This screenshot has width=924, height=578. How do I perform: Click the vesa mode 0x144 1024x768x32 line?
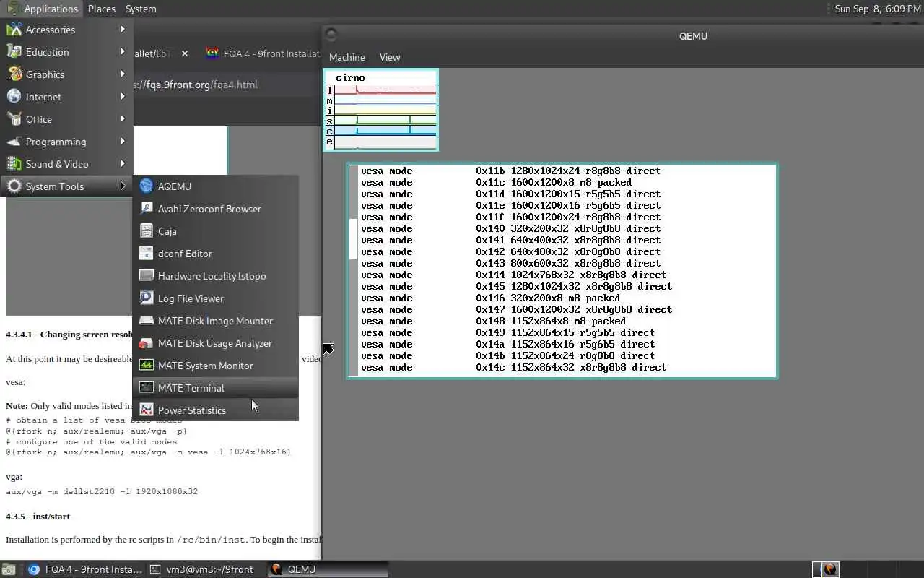click(x=513, y=275)
